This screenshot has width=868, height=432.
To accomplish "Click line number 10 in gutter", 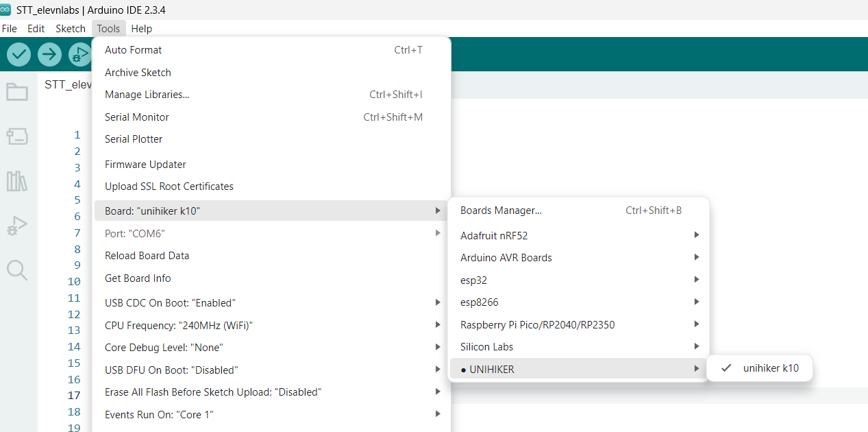I will 74,282.
